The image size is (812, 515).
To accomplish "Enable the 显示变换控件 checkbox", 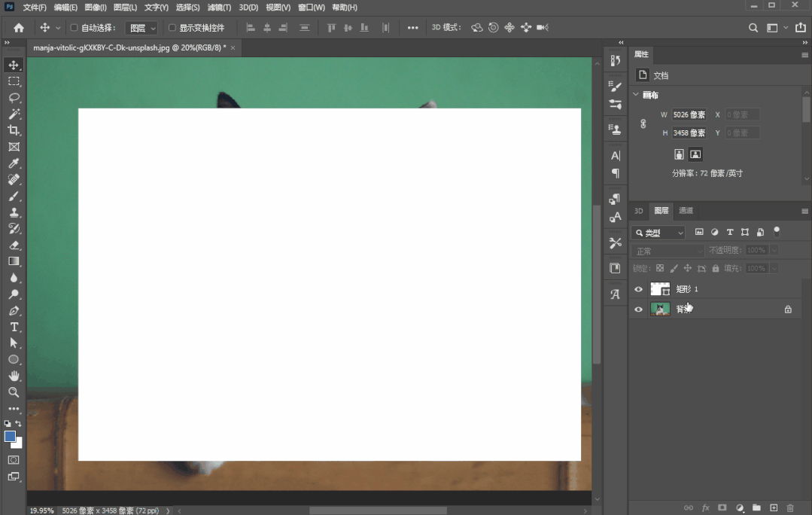I will pyautogui.click(x=172, y=28).
